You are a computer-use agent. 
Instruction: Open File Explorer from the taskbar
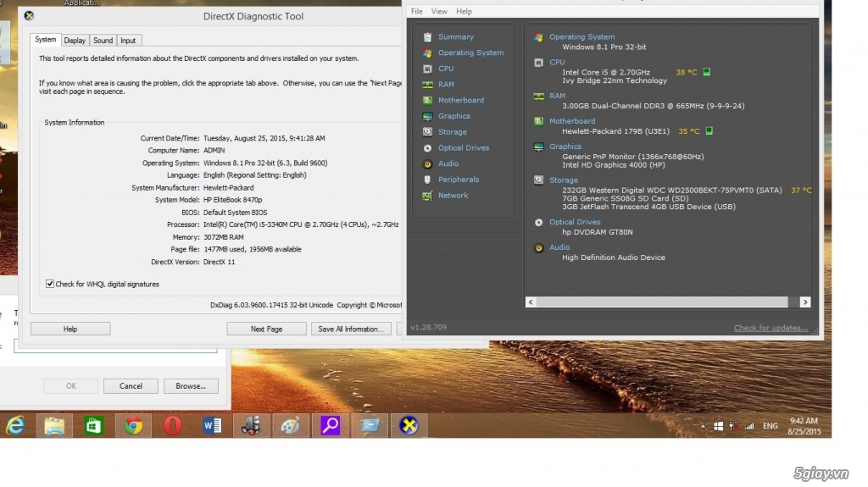(54, 425)
